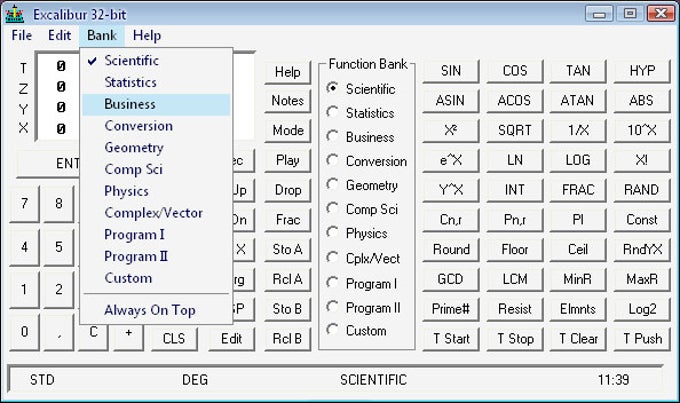The width and height of the screenshot is (680, 403).
Task: Select the Program I radio button
Action: [x=333, y=283]
